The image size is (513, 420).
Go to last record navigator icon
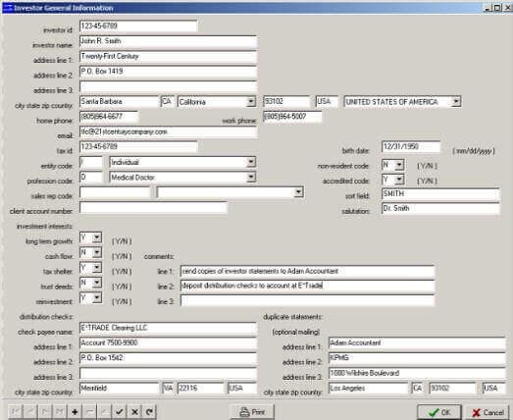point(60,411)
